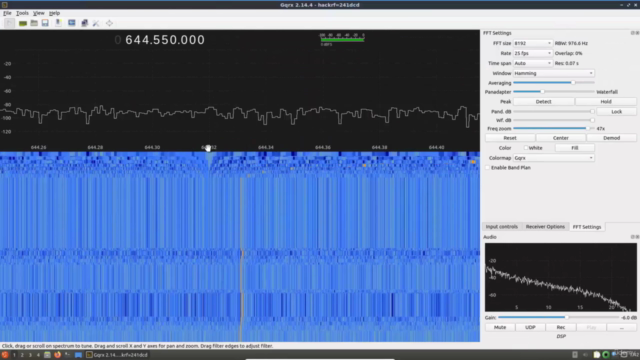Click the load settings folder icon
This screenshot has height=360, width=640.
click(x=34, y=23)
